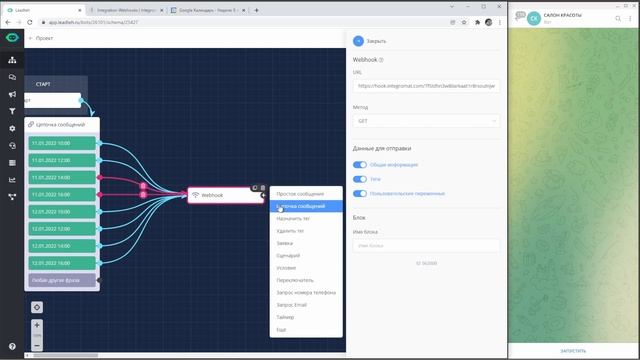
Task: Open the browser extensions puzzle icon
Action: (477, 22)
